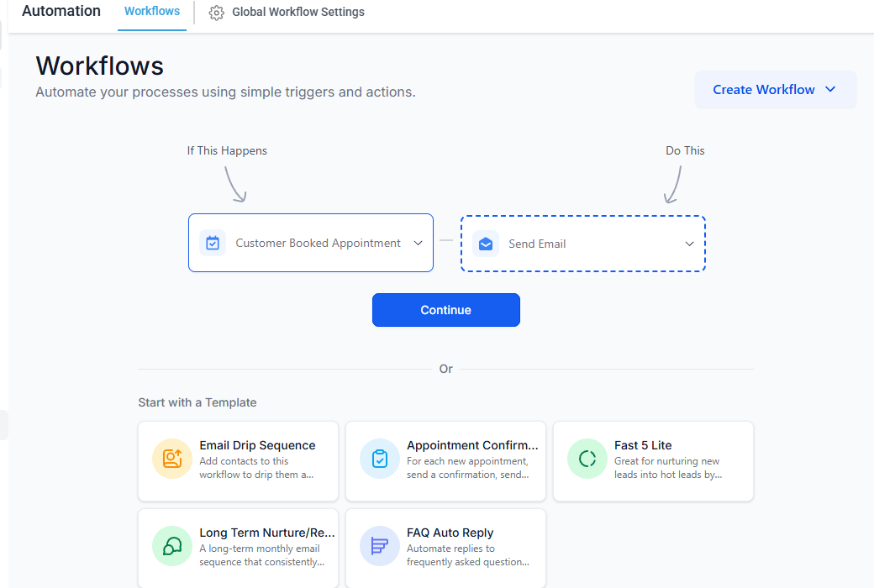This screenshot has height=588, width=874.
Task: Click the Customer Booked Appointment trigger icon
Action: (x=213, y=243)
